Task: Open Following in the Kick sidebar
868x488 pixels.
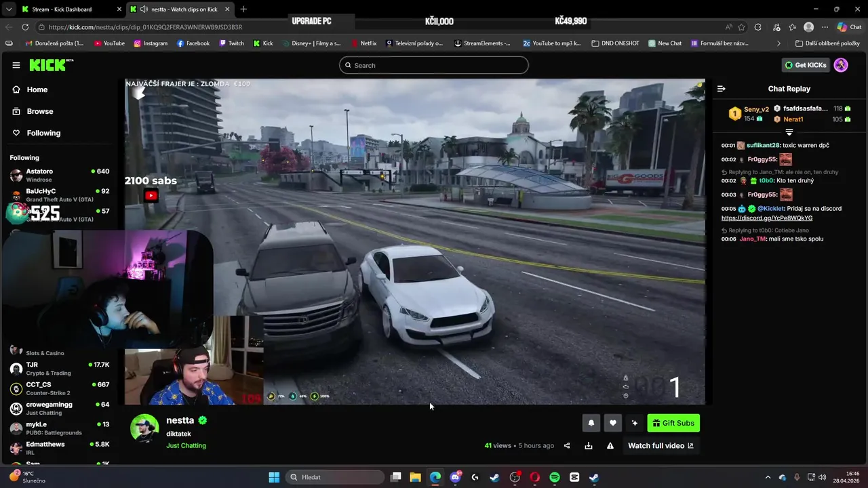Action: tap(37, 133)
